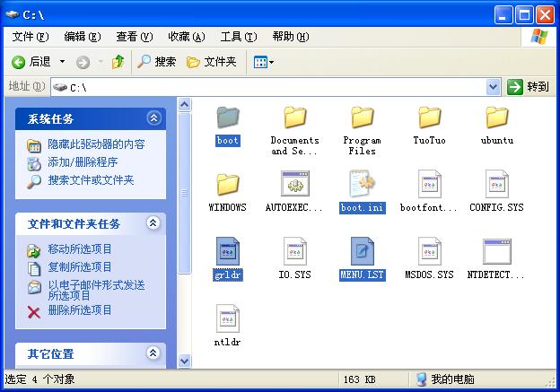Click the IO.SYS file name label

[x=294, y=274]
